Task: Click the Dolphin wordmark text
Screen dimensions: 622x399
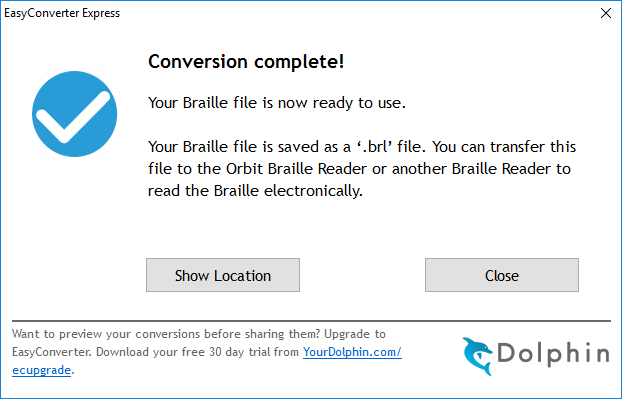Action: (553, 353)
